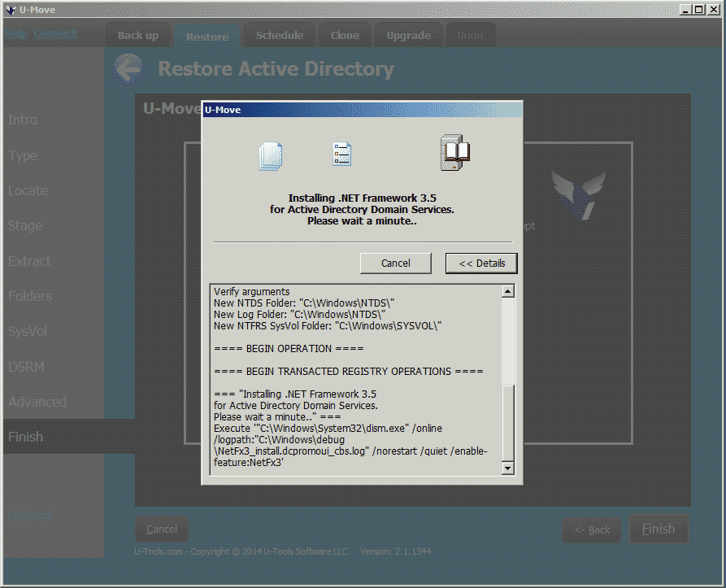
Task: Click the log line 'Verify arguments'
Action: click(251, 292)
